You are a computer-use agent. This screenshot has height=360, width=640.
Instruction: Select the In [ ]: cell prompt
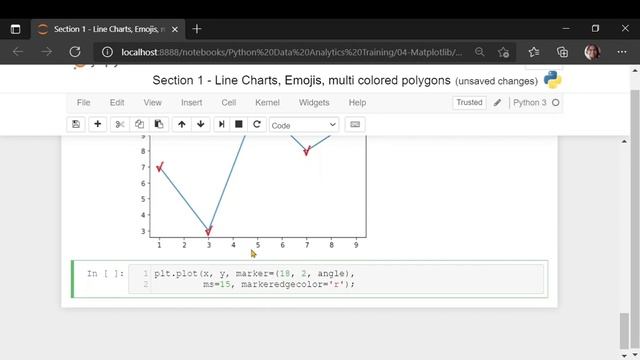click(105, 273)
